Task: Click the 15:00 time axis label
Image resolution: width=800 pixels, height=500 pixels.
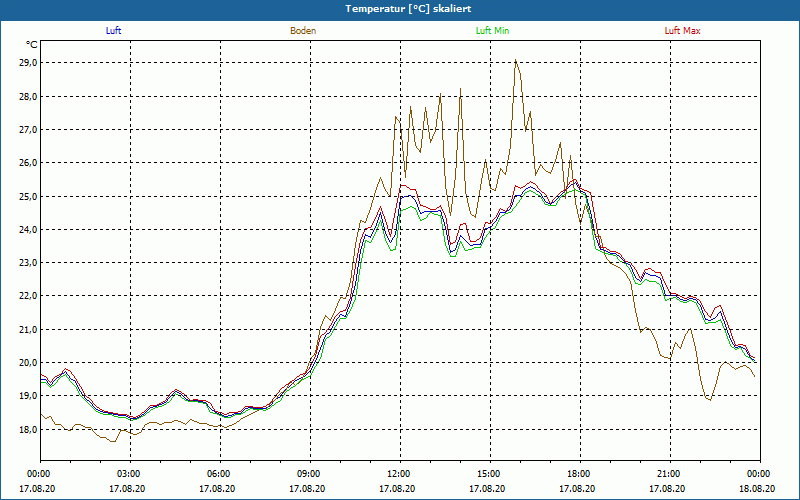Action: [490, 474]
